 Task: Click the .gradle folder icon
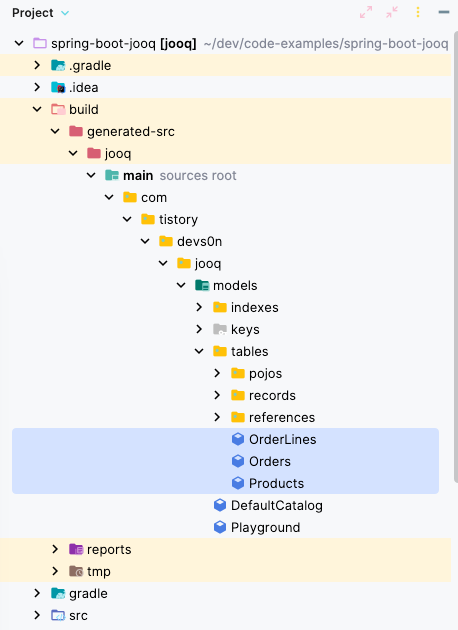click(x=58, y=65)
